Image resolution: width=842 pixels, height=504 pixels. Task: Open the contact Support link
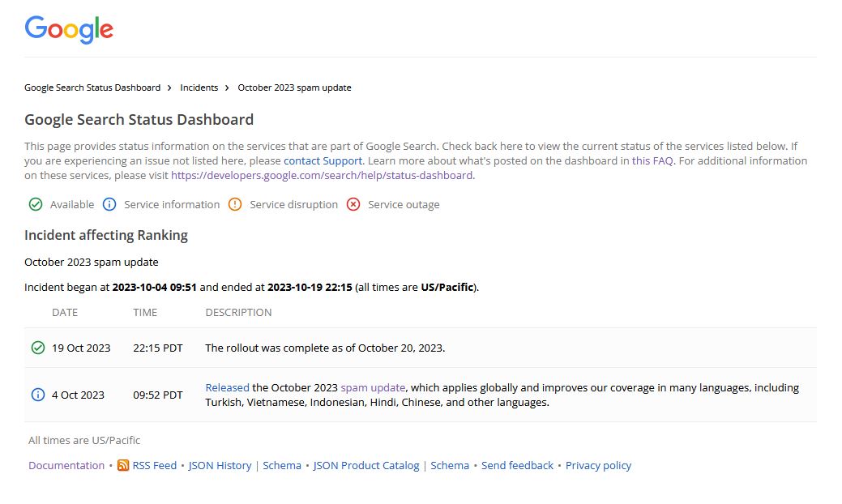click(x=323, y=160)
